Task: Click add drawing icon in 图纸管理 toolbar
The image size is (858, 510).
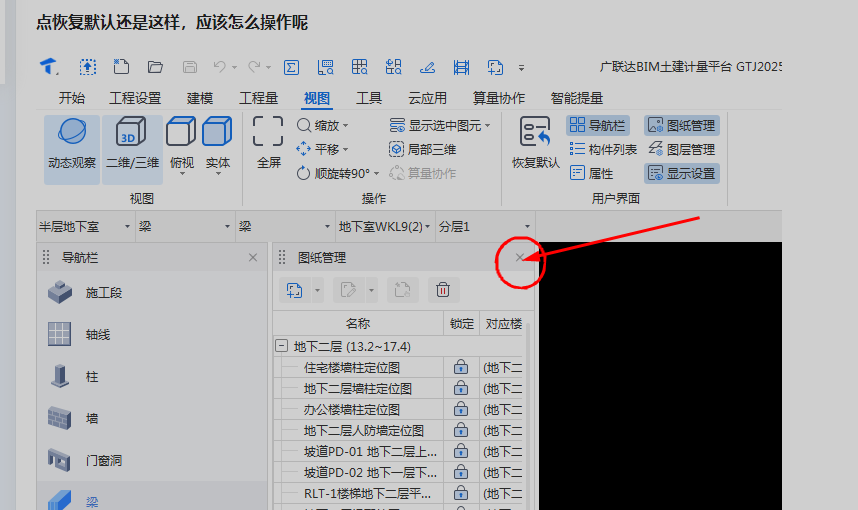Action: [x=294, y=290]
